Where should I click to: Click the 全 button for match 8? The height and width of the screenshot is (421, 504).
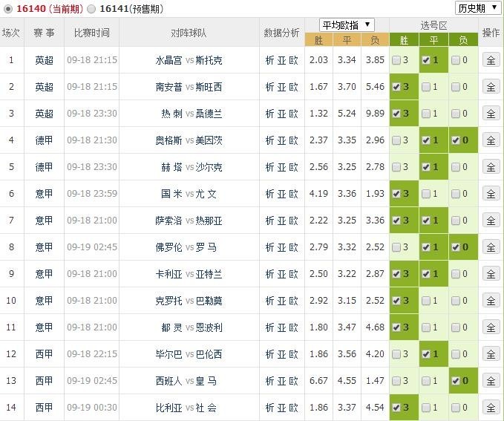(491, 247)
